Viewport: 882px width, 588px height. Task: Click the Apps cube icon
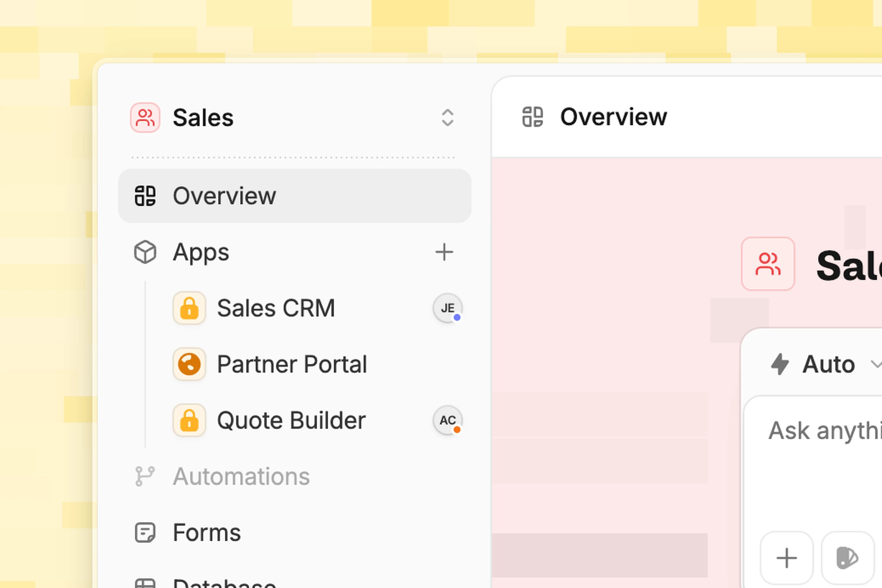click(145, 252)
